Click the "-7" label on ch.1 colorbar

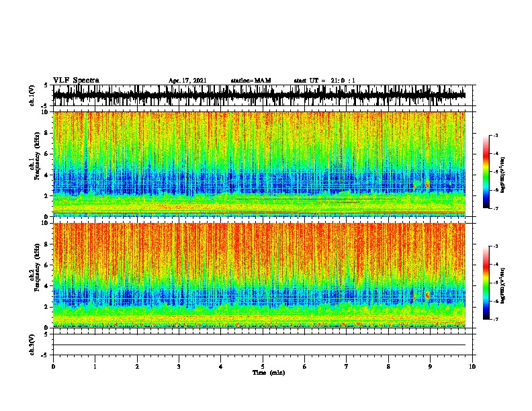click(x=496, y=208)
